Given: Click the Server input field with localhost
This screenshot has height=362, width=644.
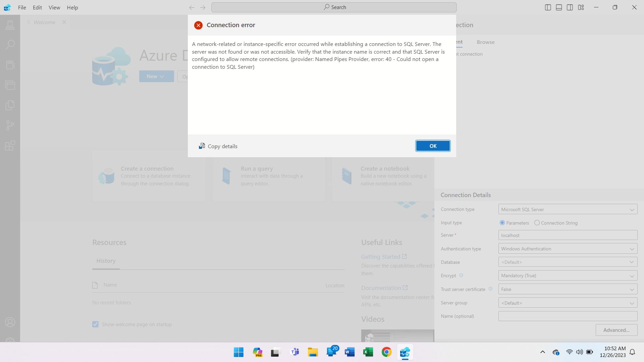Looking at the screenshot, I should 568,235.
